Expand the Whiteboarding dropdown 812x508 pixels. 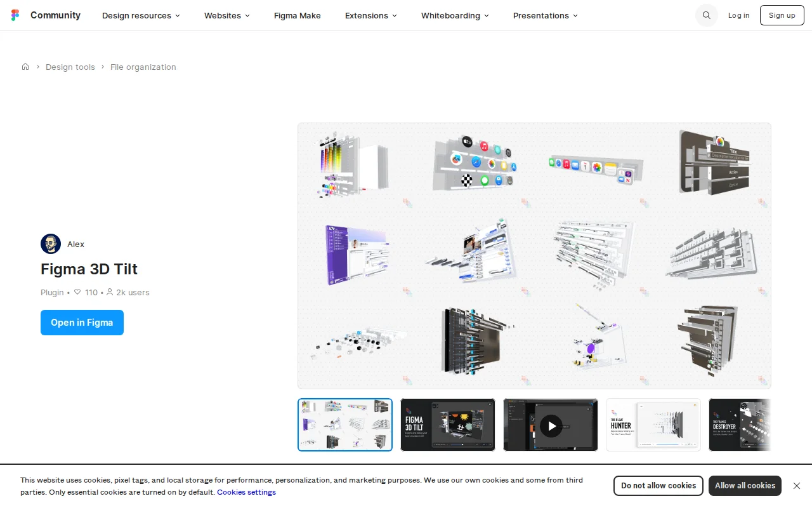point(455,15)
